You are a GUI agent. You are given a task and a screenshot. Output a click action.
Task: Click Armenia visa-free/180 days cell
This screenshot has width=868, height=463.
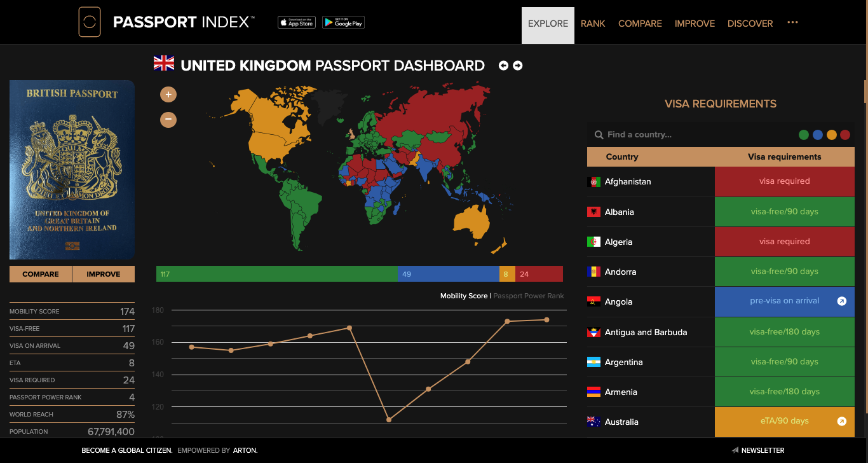click(x=785, y=392)
